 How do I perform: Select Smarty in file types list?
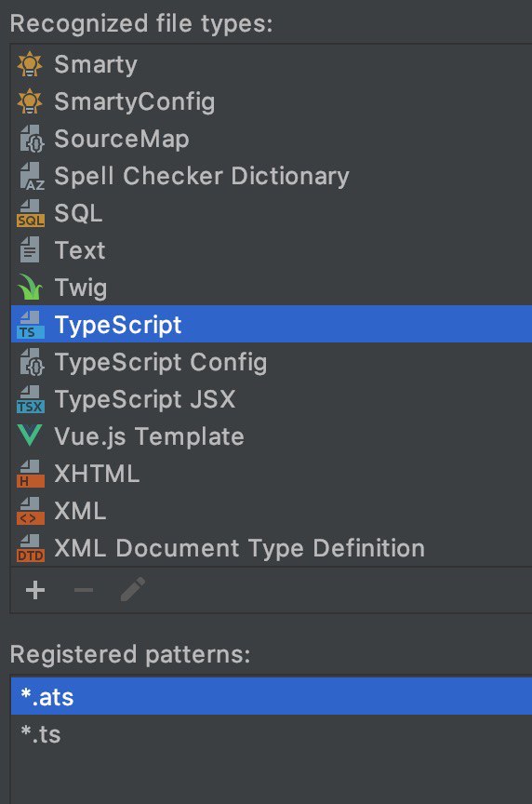272,64
